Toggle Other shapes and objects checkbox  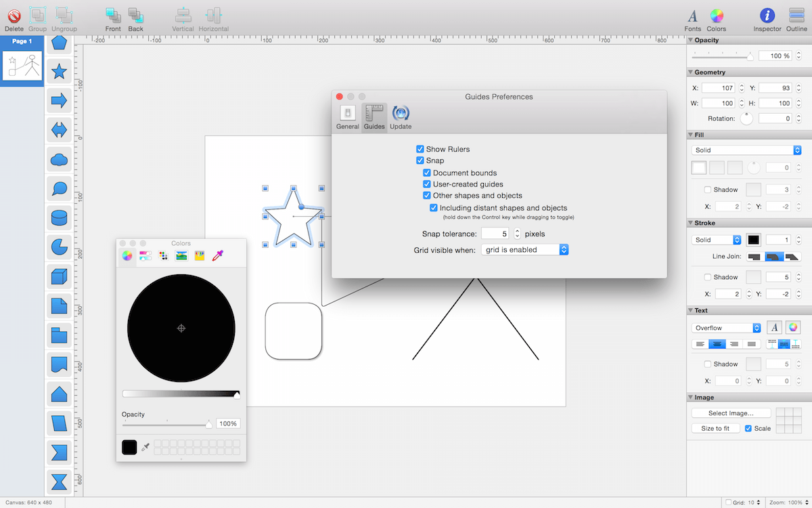pos(427,196)
